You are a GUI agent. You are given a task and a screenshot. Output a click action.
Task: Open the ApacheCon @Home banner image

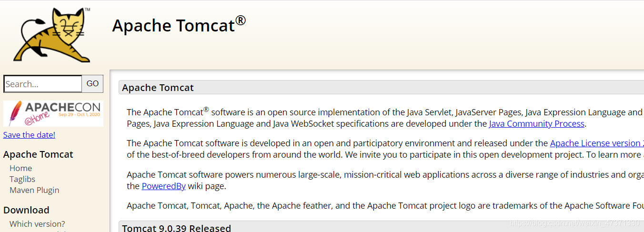tap(53, 113)
